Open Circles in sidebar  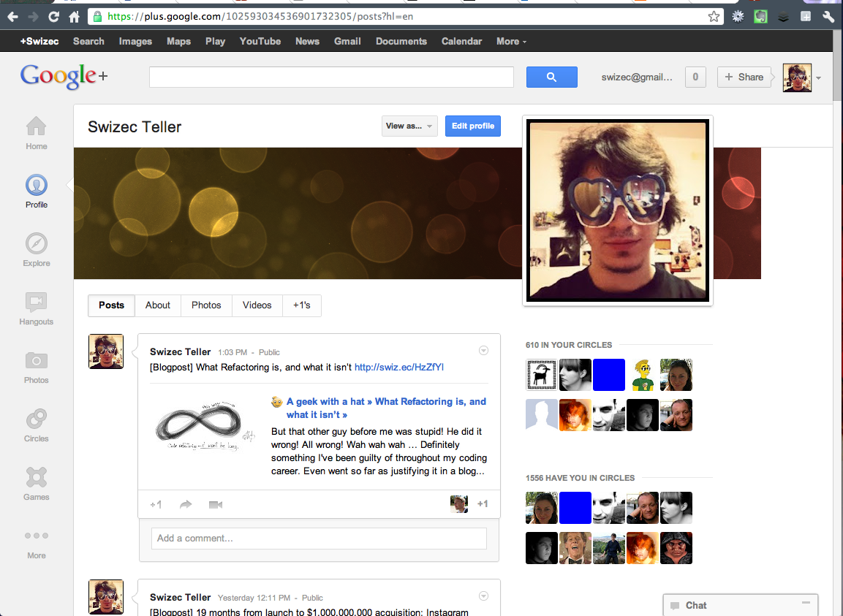click(37, 426)
